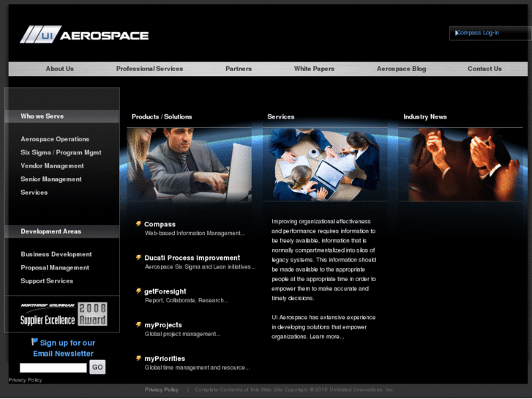532x399 pixels.
Task: Click lightning icon beside myPriorities
Action: click(x=138, y=358)
